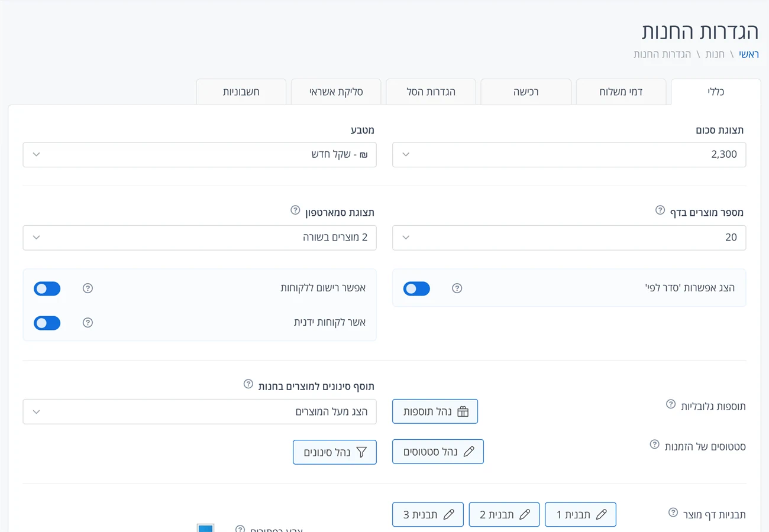Screen dimensions: 769x532
Task: Open help icon for אפשר רישום ללקוחות
Action: tap(88, 288)
